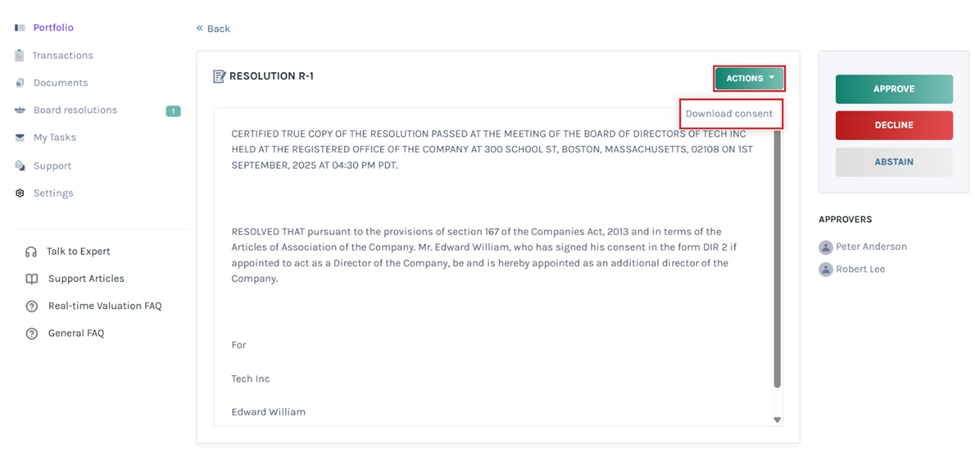
Task: Decline the resolution
Action: (894, 125)
